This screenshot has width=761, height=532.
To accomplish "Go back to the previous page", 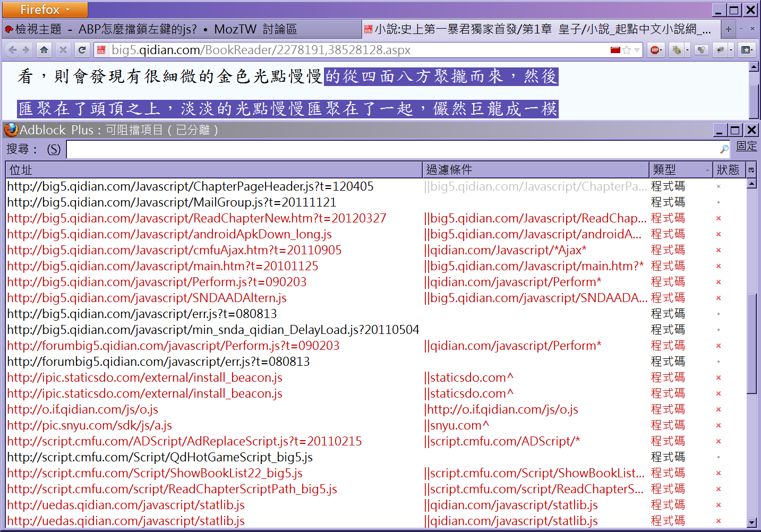I will (x=13, y=50).
